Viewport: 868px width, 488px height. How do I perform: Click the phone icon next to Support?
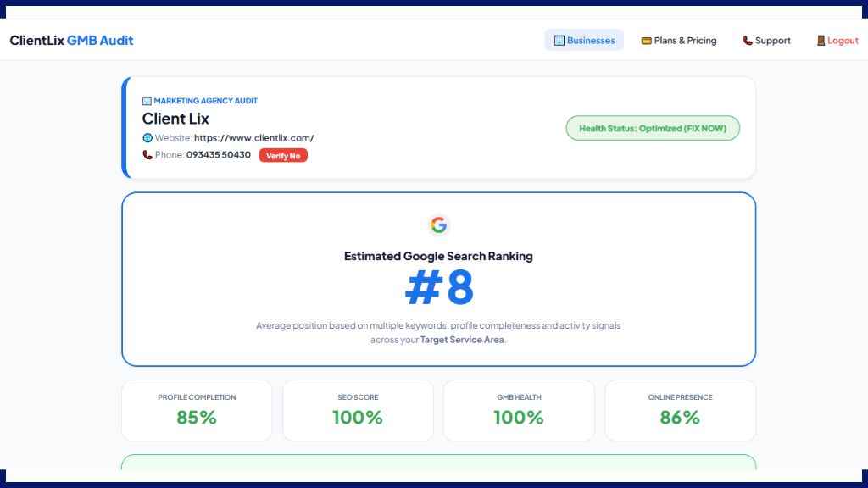tap(746, 40)
